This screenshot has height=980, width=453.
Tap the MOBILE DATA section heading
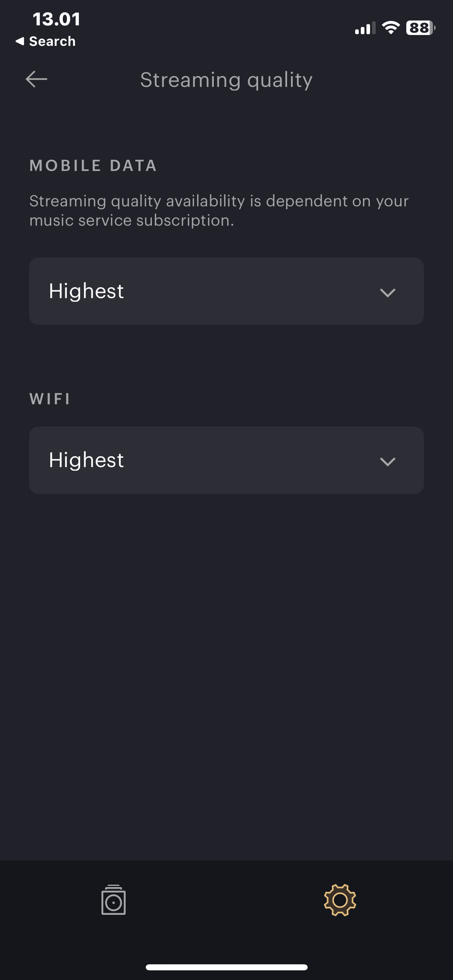(x=93, y=165)
